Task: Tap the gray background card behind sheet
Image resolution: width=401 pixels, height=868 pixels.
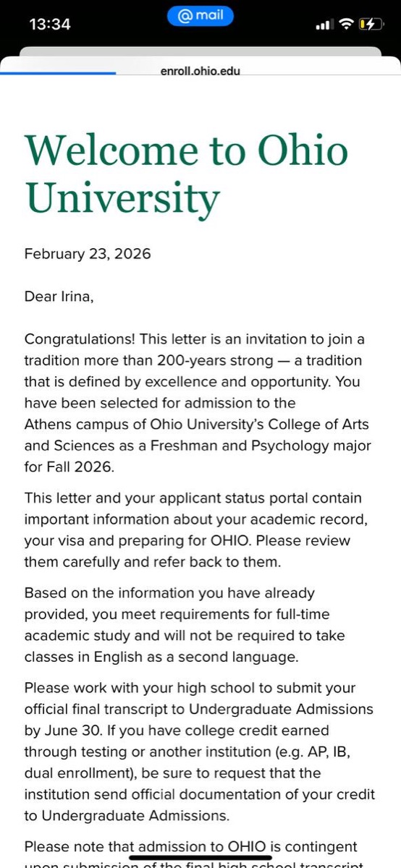Action: coord(200,52)
